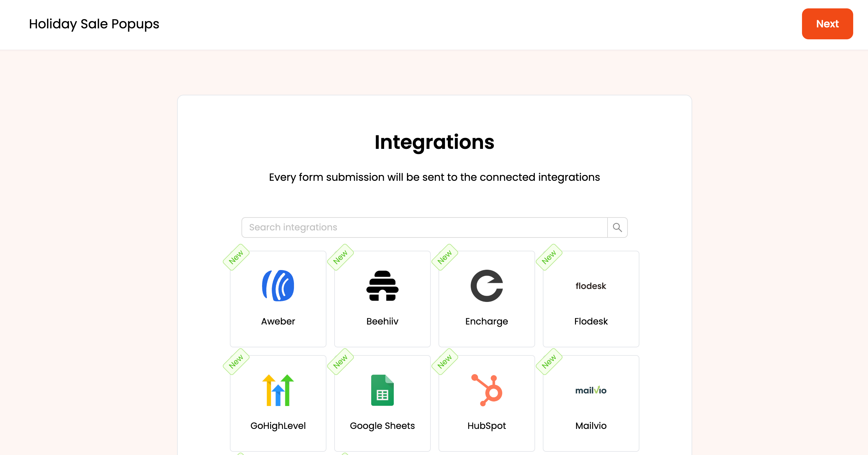This screenshot has height=455, width=868.
Task: Select the Beehiiv integration icon
Action: (382, 286)
